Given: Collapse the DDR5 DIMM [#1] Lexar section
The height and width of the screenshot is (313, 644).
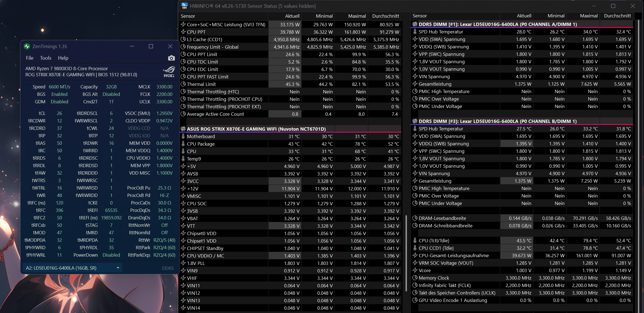Looking at the screenshot, I should click(497, 24).
